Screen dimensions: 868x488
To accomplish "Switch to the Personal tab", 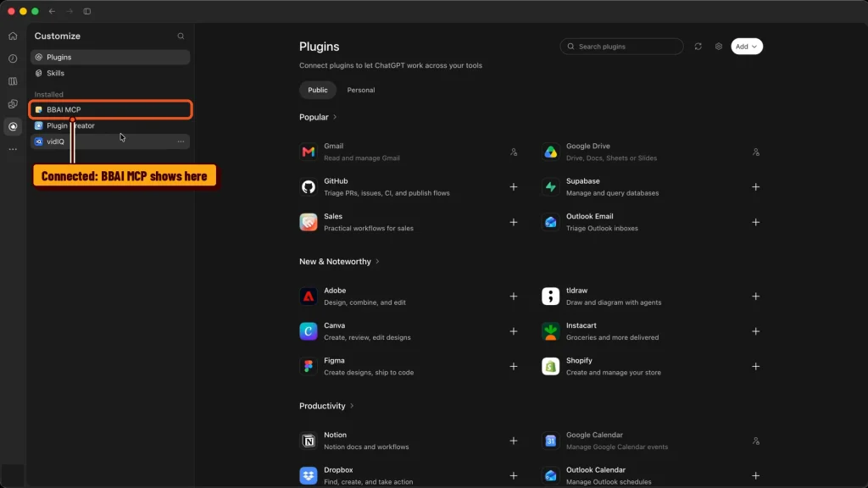I will click(361, 90).
